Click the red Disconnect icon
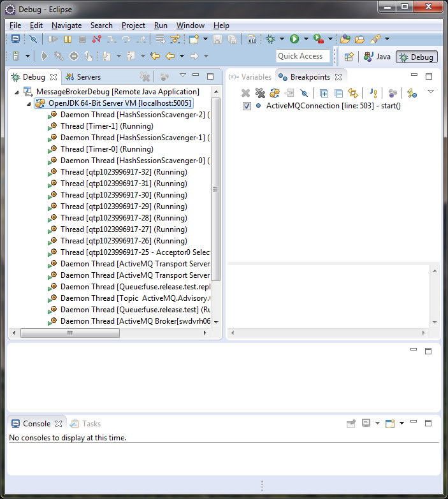The image size is (448, 499). click(x=97, y=39)
